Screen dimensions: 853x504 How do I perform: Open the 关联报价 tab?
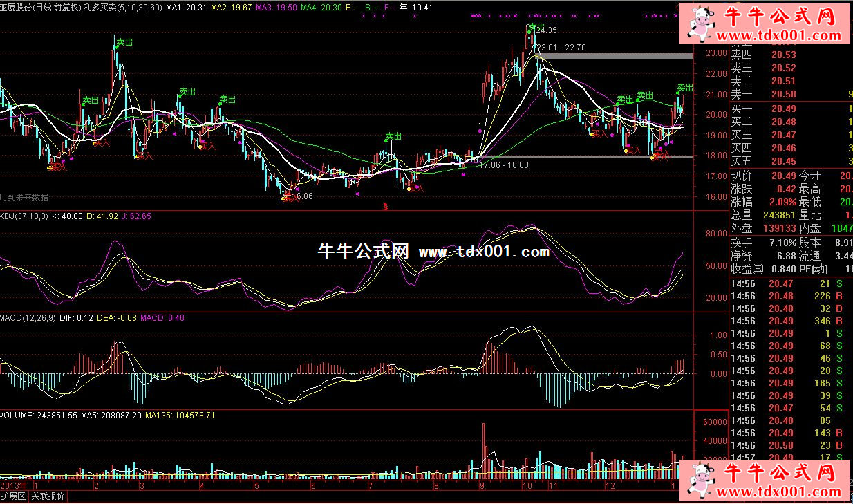click(48, 496)
